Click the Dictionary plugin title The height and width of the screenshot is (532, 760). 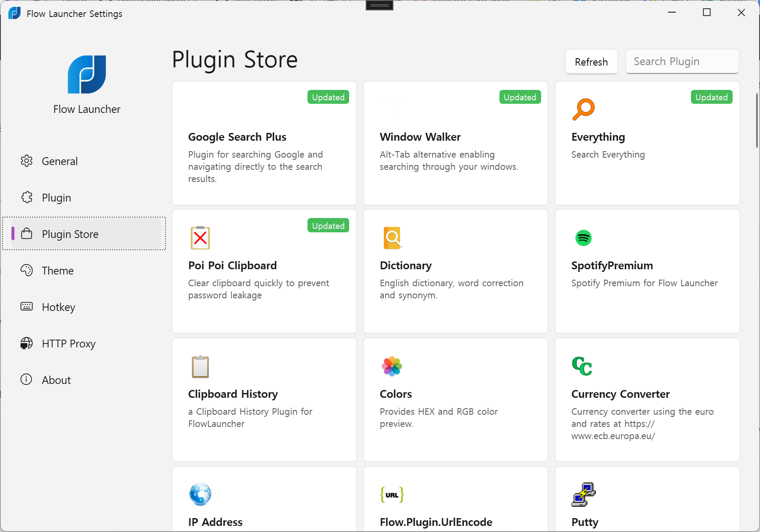(x=406, y=265)
